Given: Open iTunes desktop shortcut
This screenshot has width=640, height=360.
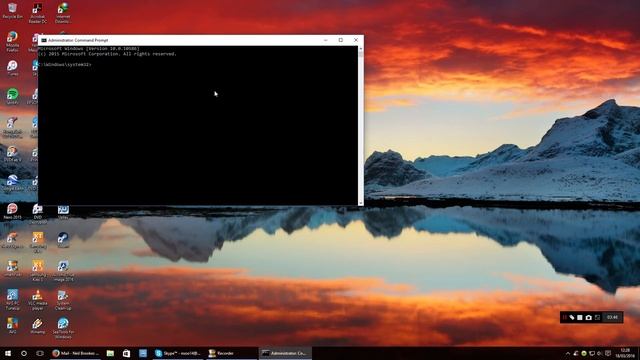Looking at the screenshot, I should point(12,68).
